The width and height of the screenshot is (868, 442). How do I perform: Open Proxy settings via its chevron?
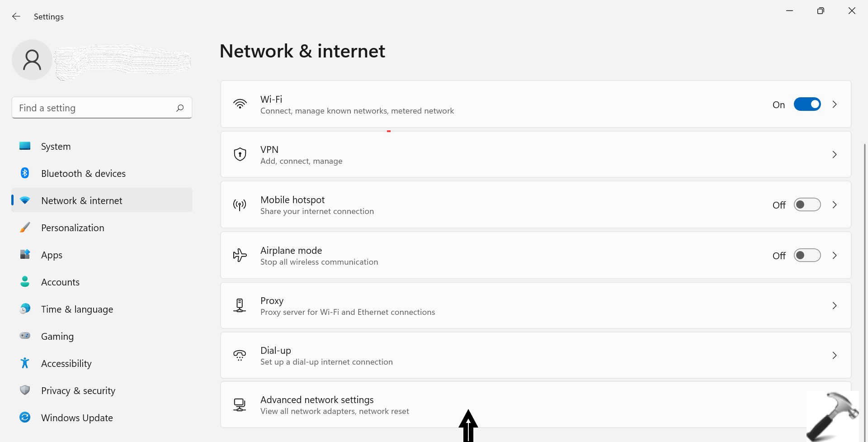pyautogui.click(x=835, y=306)
